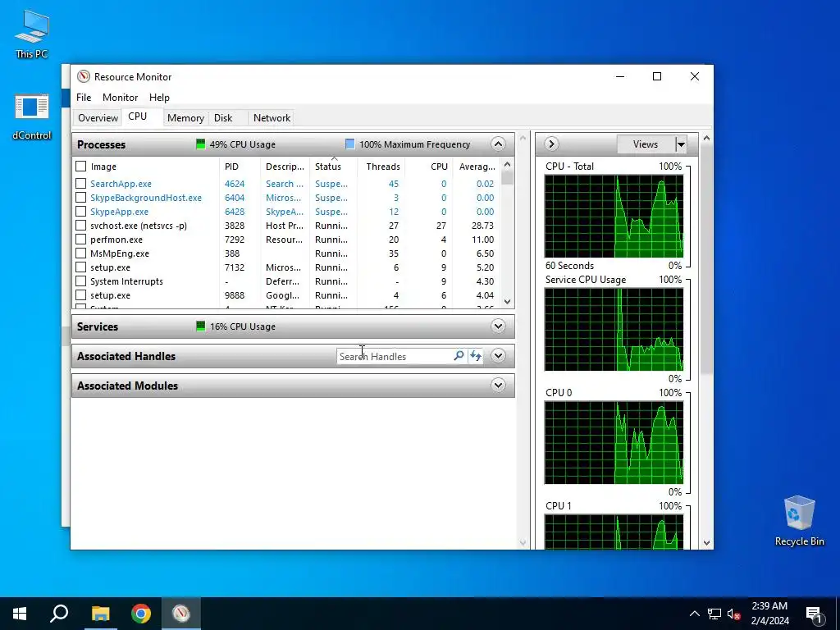Sort by the PID column header
This screenshot has width=840, height=630.
point(232,167)
